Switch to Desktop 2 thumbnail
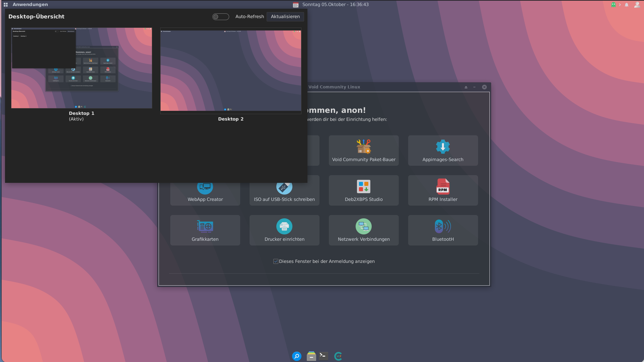The width and height of the screenshot is (644, 362). click(x=231, y=71)
